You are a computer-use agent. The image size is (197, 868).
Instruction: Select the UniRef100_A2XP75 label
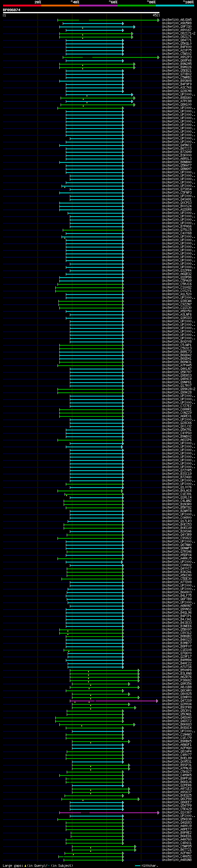(177, 50)
